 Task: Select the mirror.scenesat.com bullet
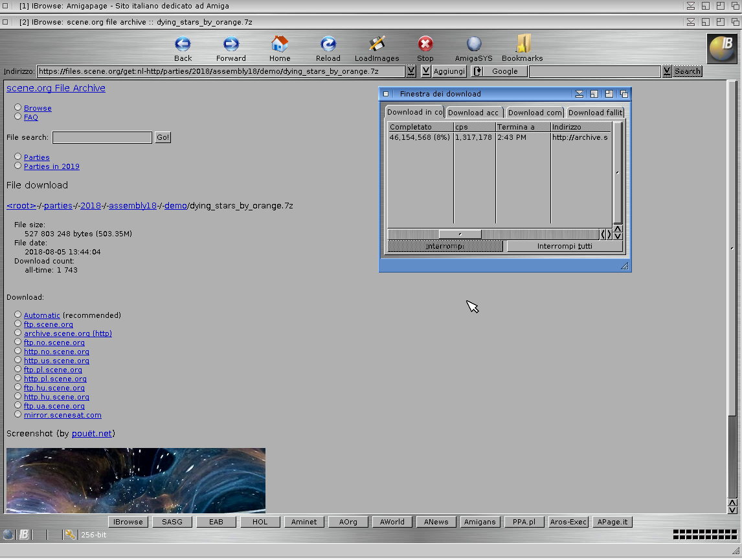pos(18,414)
